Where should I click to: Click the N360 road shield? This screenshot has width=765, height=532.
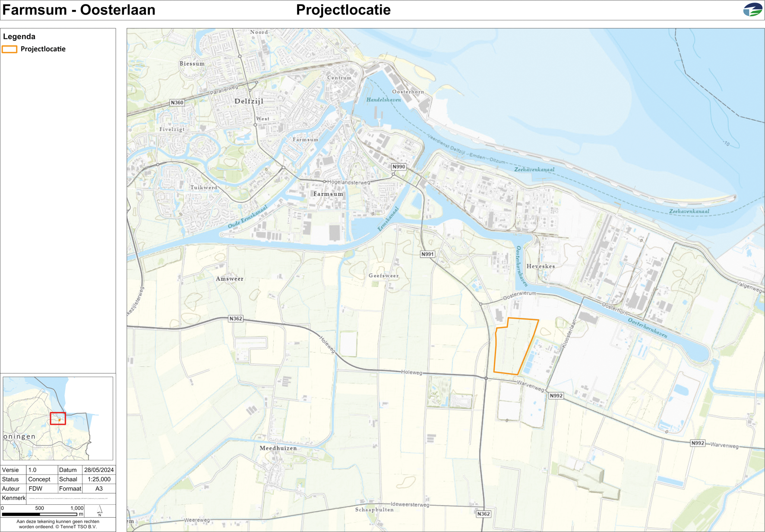point(177,103)
